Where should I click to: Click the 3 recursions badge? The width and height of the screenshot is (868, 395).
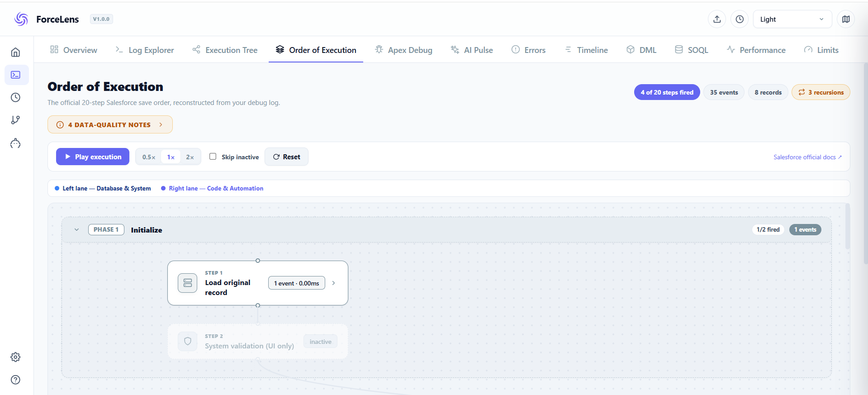click(821, 92)
